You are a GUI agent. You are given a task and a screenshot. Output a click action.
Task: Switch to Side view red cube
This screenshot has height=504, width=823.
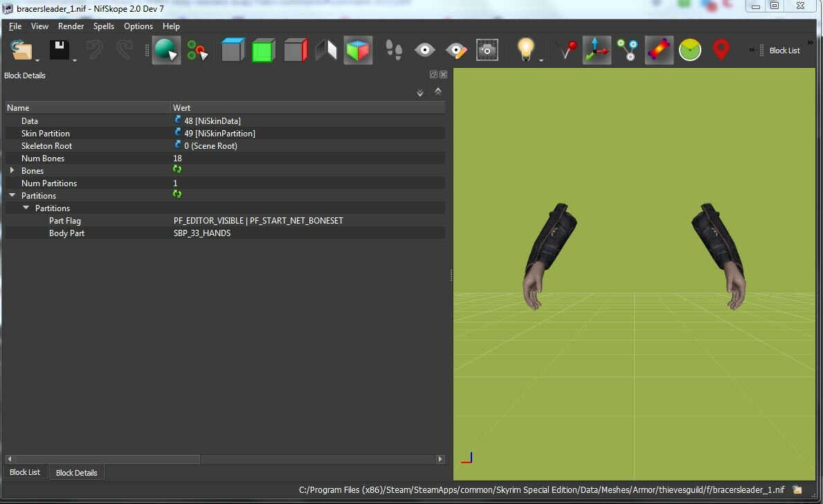(x=296, y=51)
